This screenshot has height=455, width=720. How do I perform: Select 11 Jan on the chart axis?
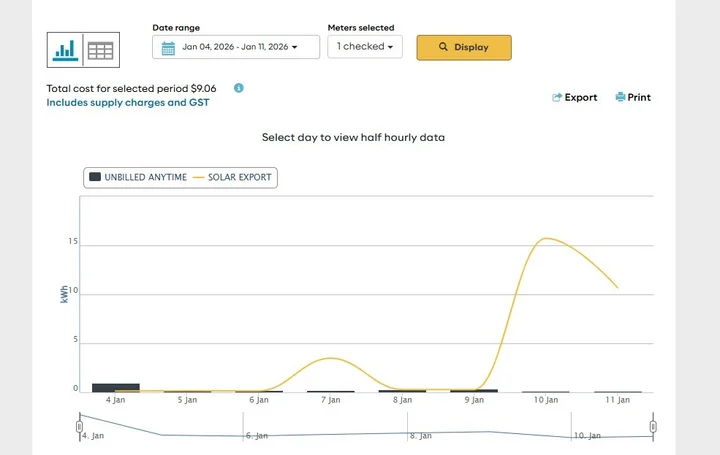(x=618, y=400)
